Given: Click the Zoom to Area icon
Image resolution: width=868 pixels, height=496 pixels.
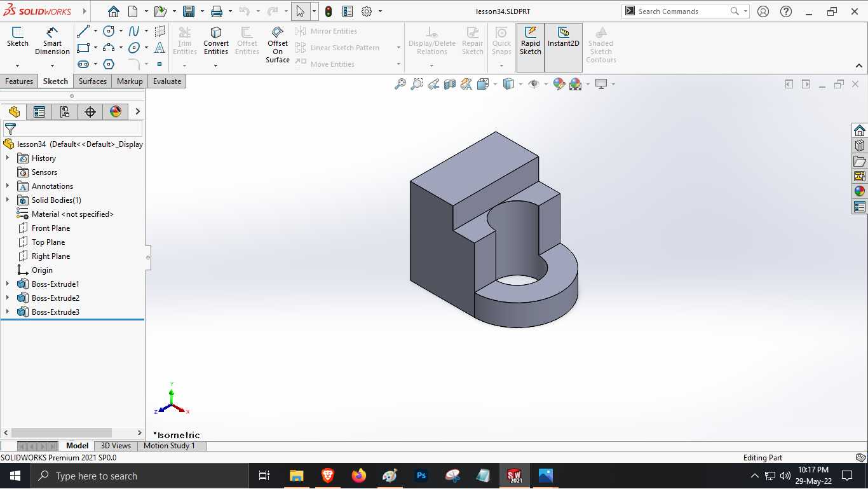Looking at the screenshot, I should [417, 84].
